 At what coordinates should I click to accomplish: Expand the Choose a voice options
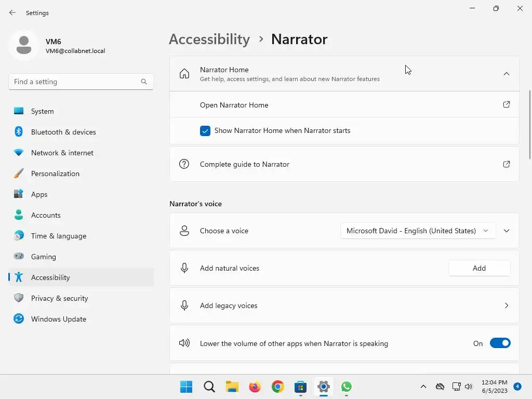(x=506, y=231)
